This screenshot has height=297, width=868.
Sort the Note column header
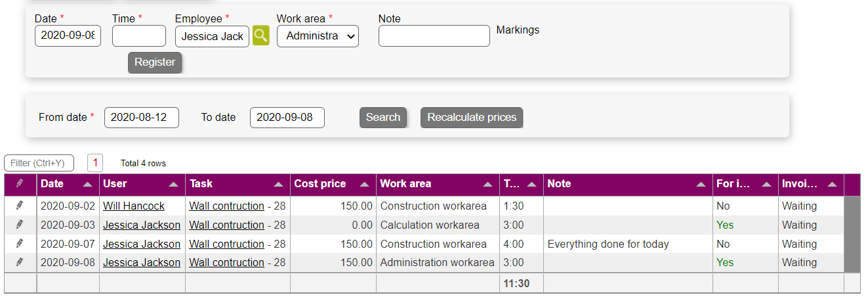pyautogui.click(x=701, y=185)
